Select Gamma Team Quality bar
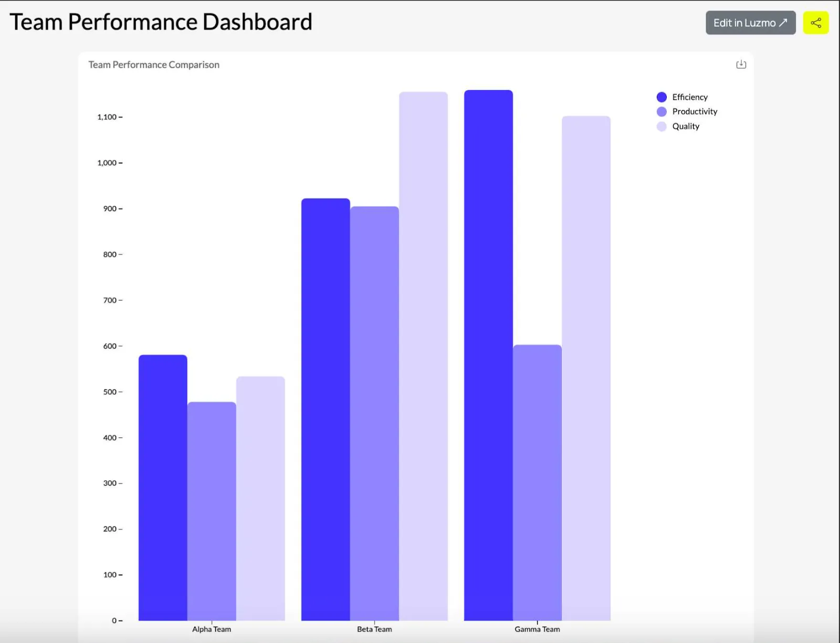Screen dimensions: 840x643 point(586,368)
